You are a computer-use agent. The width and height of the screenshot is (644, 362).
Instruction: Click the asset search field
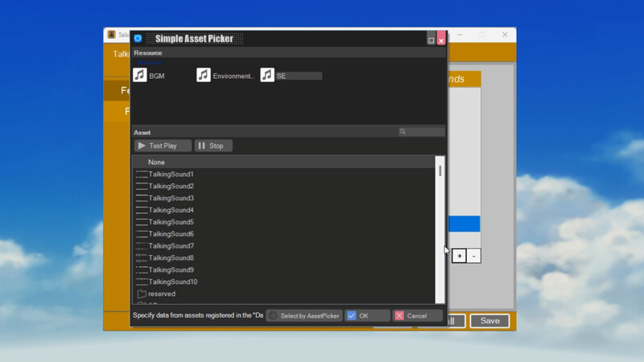click(x=424, y=132)
